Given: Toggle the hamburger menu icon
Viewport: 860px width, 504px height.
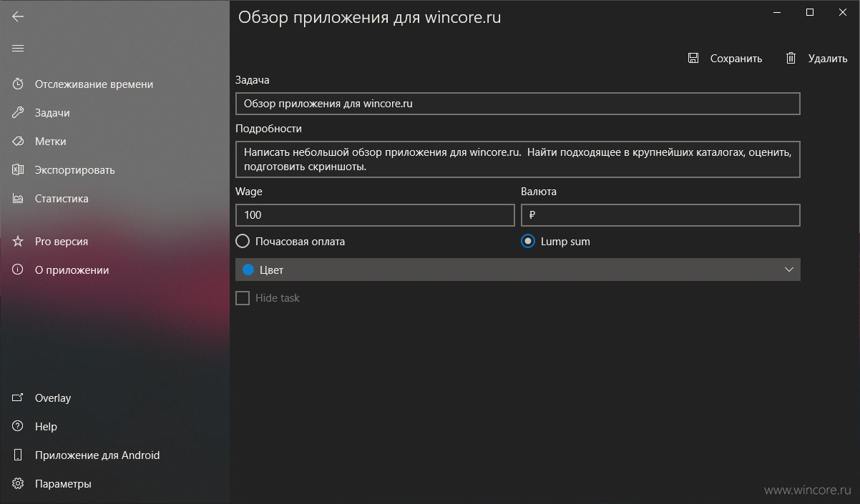Looking at the screenshot, I should tap(18, 48).
